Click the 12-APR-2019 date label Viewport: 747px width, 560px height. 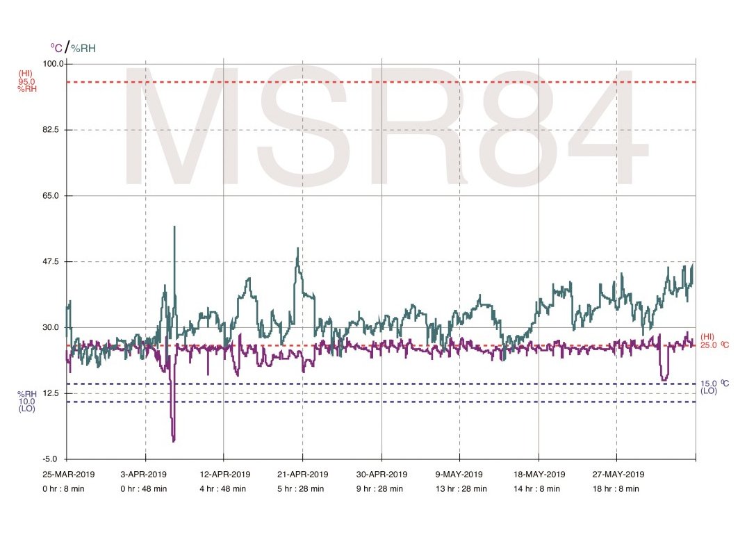[x=224, y=475]
